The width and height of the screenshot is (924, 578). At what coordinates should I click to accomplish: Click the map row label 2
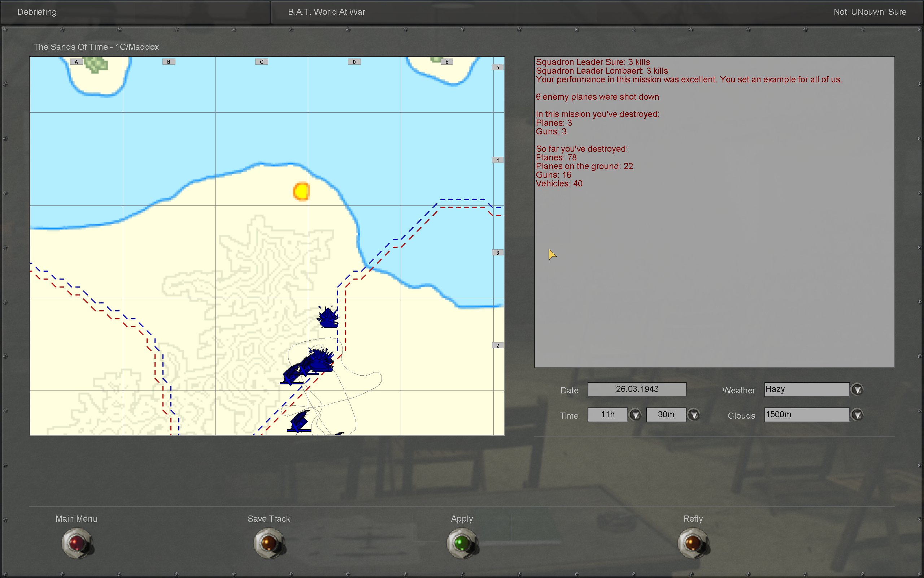(x=497, y=345)
